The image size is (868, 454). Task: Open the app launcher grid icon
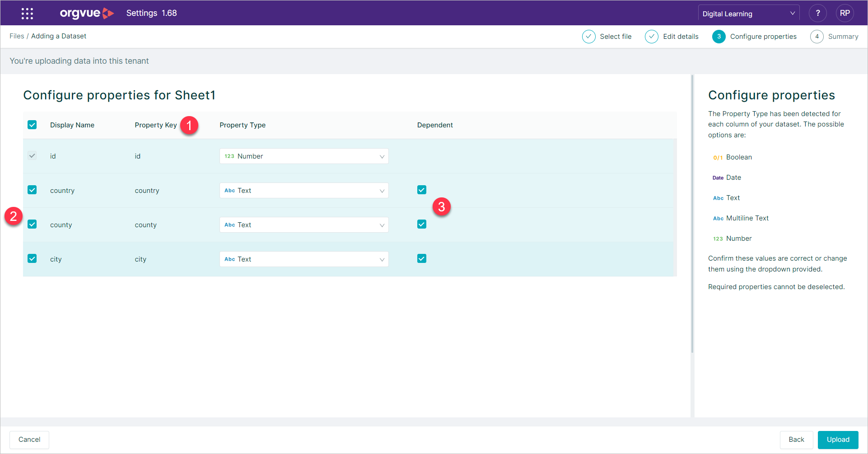tap(27, 14)
